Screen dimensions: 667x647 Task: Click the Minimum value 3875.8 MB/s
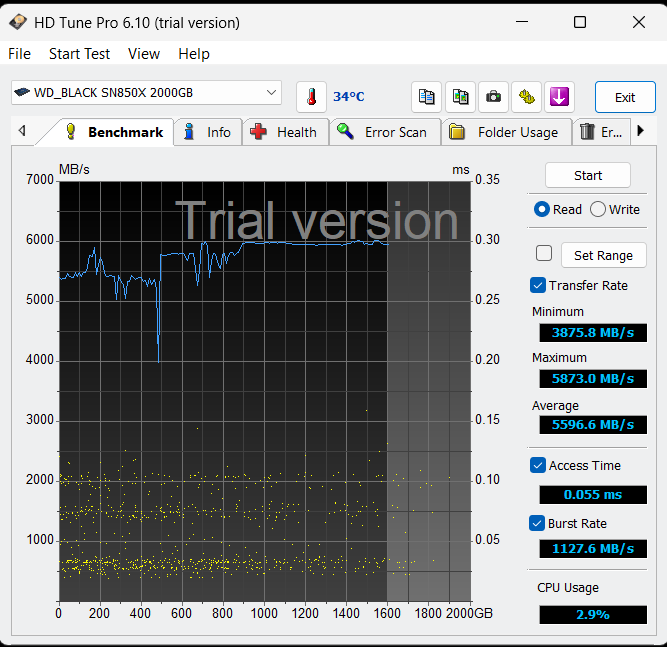pyautogui.click(x=593, y=333)
